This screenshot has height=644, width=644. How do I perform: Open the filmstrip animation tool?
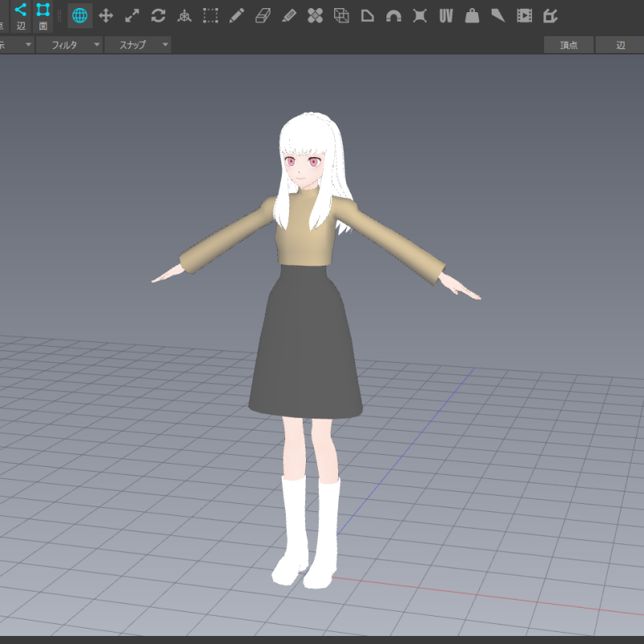524,15
